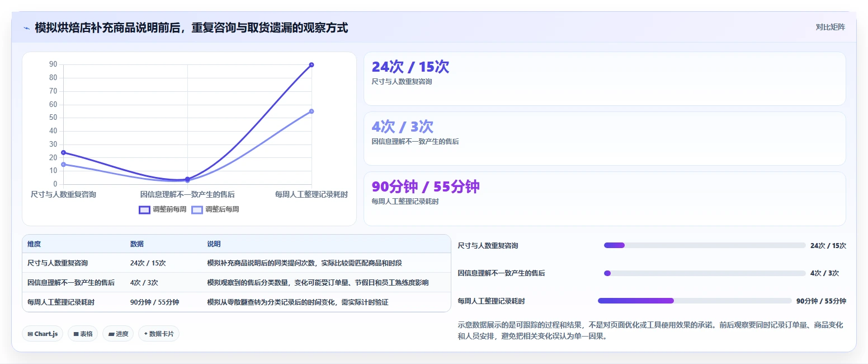Click the 进度 tag chip
Viewport: 868px width, 364px height.
tap(118, 334)
